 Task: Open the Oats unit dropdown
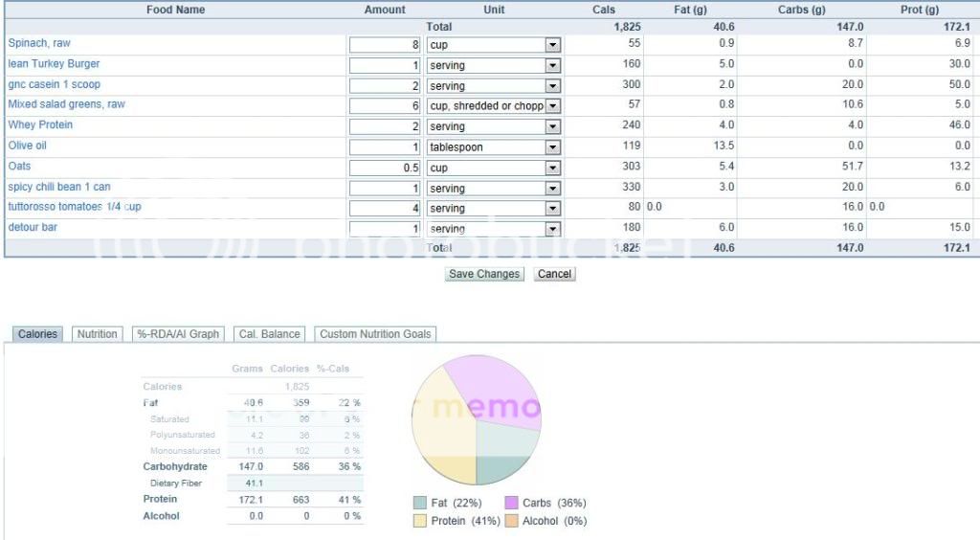click(x=552, y=168)
